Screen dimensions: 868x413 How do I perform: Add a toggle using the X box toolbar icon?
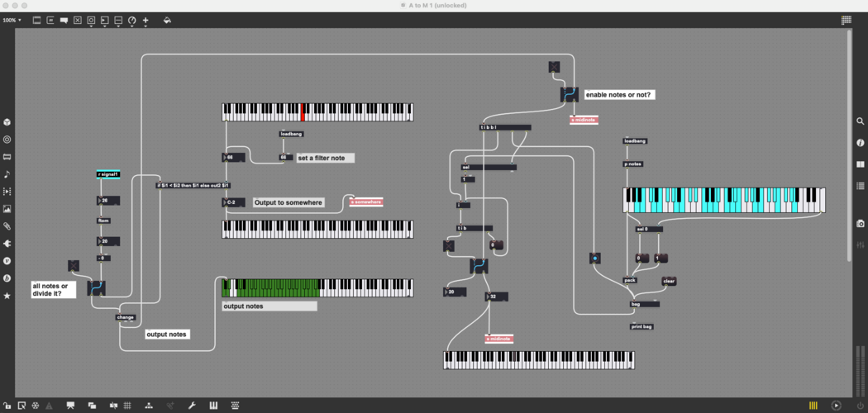click(78, 21)
